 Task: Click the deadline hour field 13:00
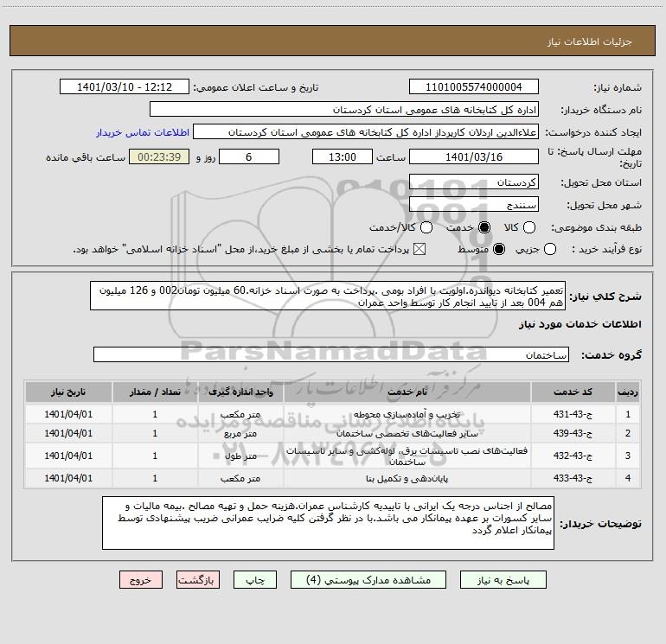343,156
